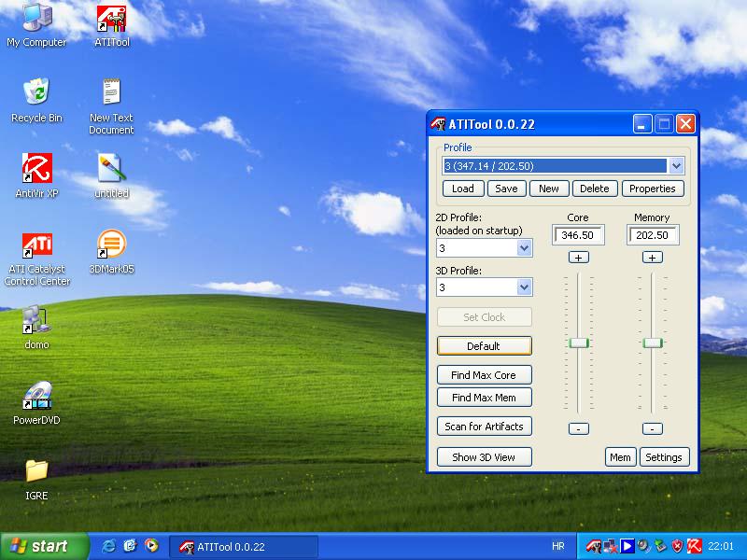Open the My Computer desktop icon
Viewport: 747px width, 560px height.
click(36, 19)
